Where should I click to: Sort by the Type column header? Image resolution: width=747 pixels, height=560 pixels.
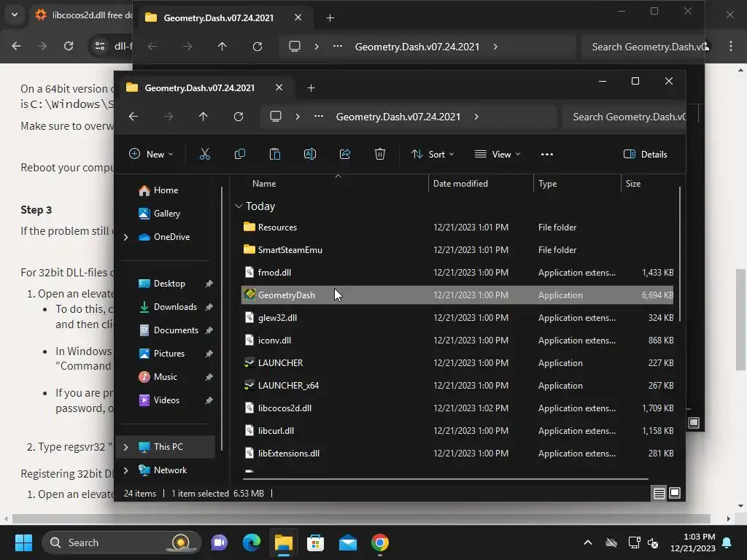pos(547,184)
